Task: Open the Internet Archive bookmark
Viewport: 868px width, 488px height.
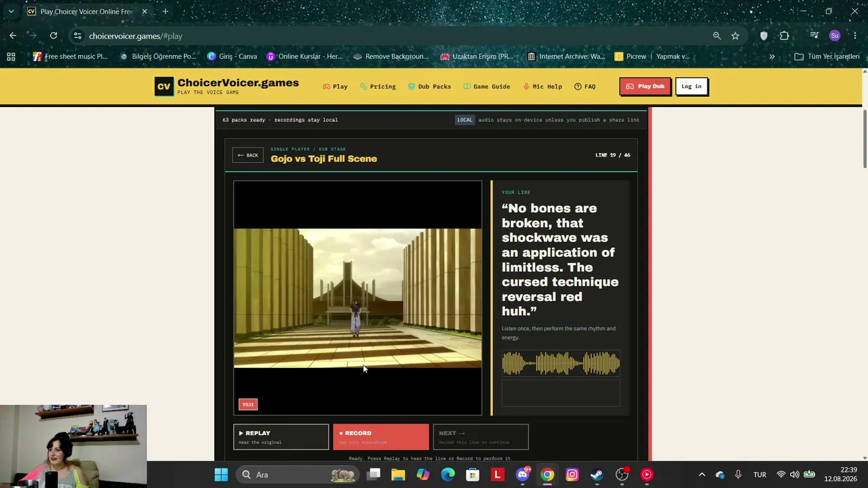Action: tap(566, 56)
